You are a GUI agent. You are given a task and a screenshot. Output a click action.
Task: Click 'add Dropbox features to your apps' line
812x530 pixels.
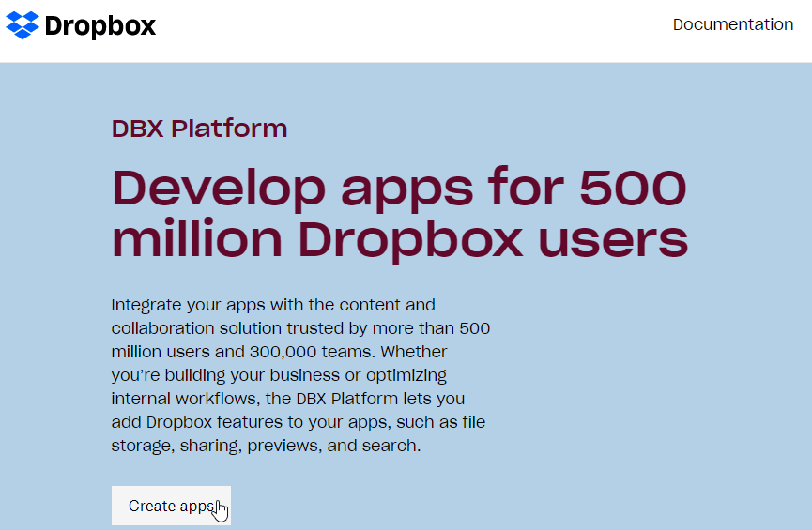(x=235, y=422)
